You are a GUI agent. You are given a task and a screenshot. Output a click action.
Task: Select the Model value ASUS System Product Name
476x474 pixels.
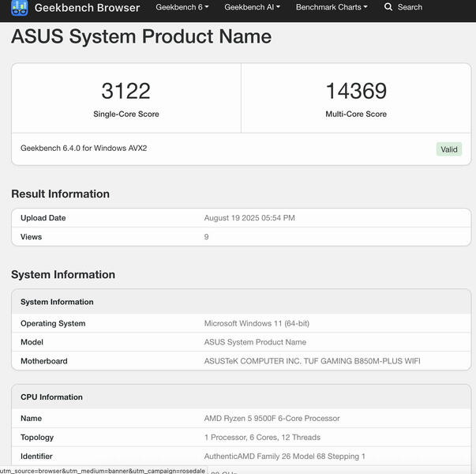click(x=255, y=342)
